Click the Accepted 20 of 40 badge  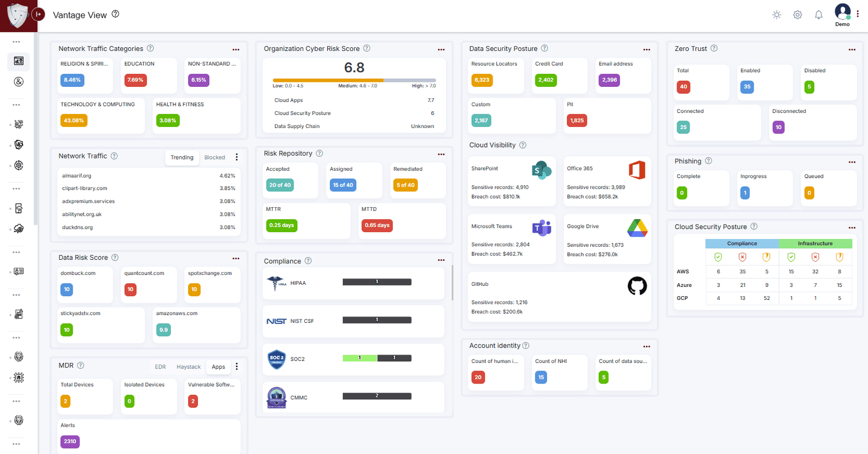tap(280, 185)
